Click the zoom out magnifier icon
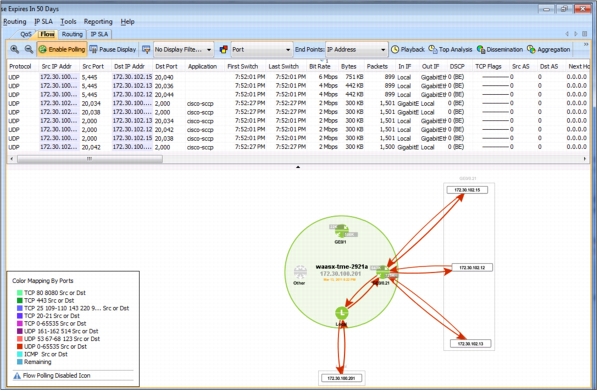Viewport: 598px width, 392px height. pyautogui.click(x=29, y=49)
